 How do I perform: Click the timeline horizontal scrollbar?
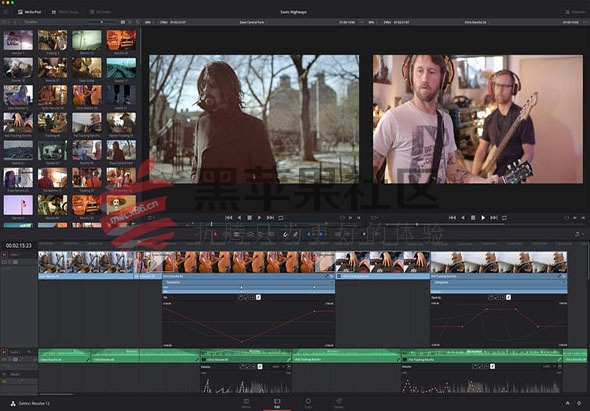(x=56, y=394)
